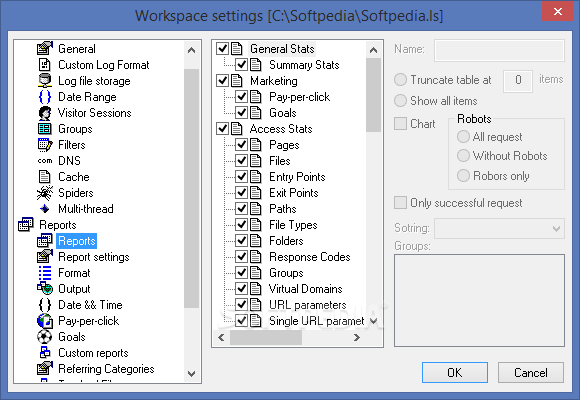Select the Cache document icon

tap(45, 177)
